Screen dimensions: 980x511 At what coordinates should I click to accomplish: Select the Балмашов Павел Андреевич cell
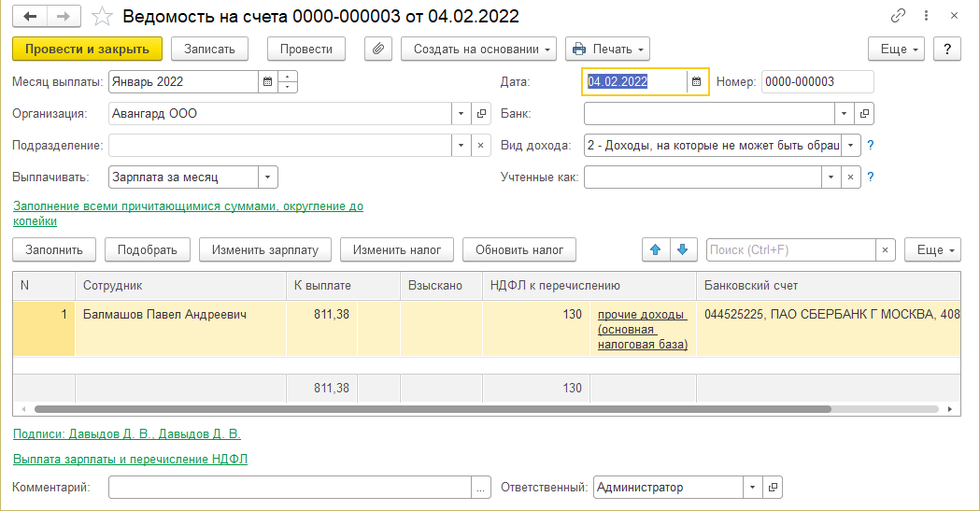pyautogui.click(x=180, y=329)
